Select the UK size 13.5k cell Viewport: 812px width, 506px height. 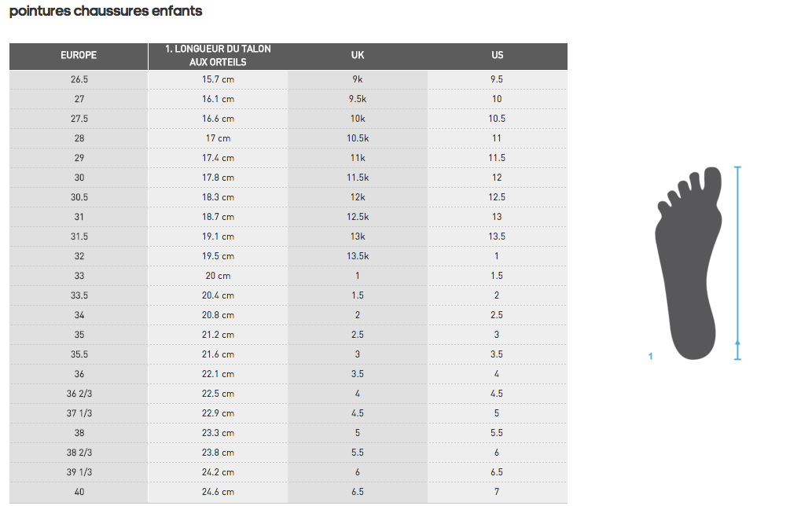click(x=358, y=256)
